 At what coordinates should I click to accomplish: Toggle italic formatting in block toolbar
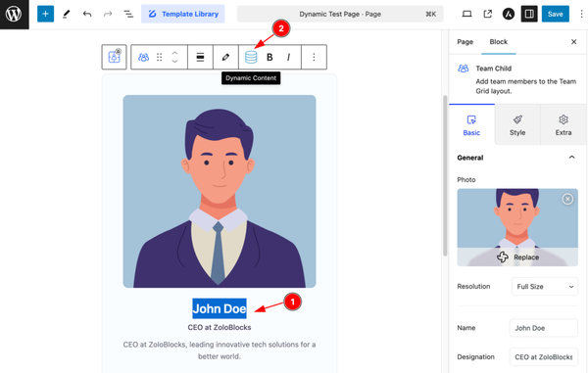[288, 58]
